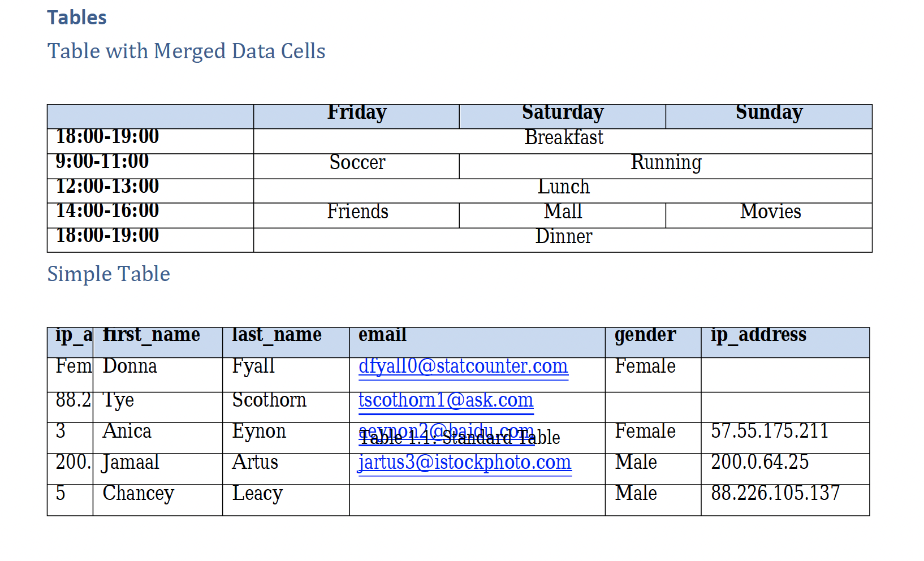The height and width of the screenshot is (561, 924).
Task: Click the Chancey first name cell
Action: [x=138, y=494]
